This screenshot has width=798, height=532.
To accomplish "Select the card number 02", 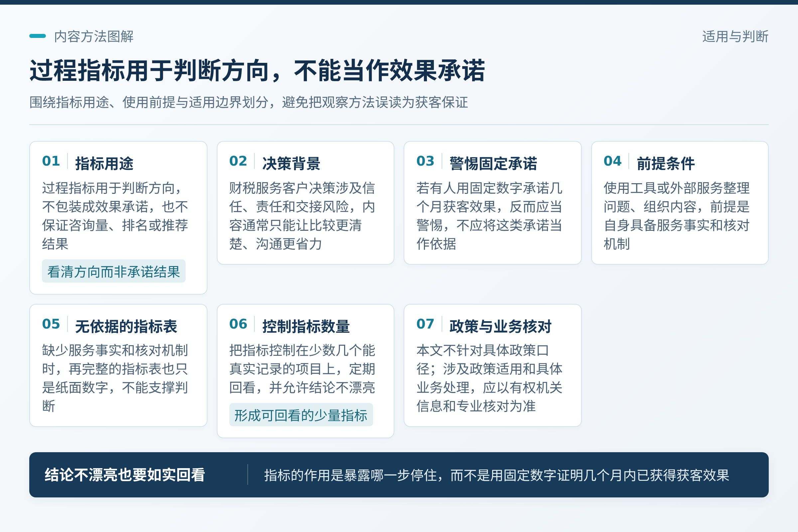I will (x=238, y=161).
